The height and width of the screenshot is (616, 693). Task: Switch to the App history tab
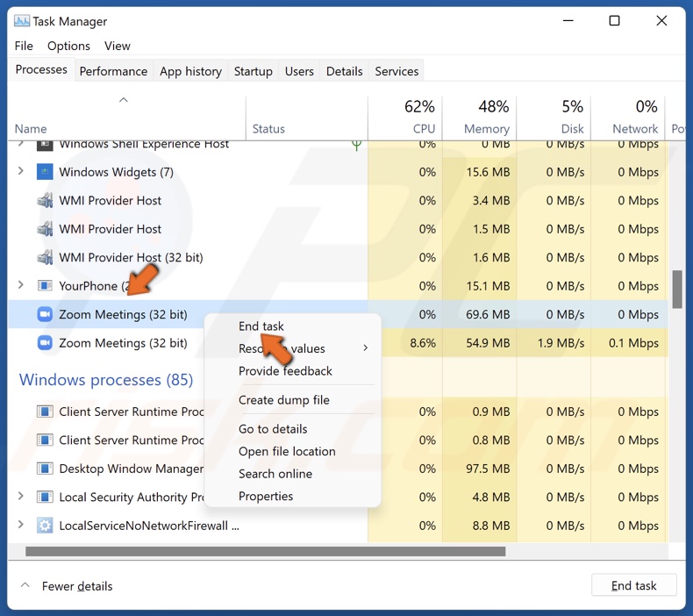(x=190, y=71)
